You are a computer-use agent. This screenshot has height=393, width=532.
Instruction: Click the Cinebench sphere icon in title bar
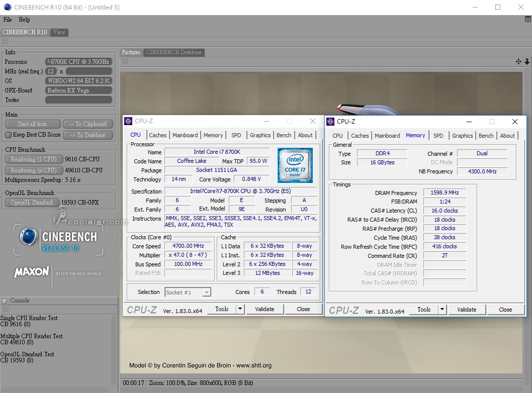(7, 7)
